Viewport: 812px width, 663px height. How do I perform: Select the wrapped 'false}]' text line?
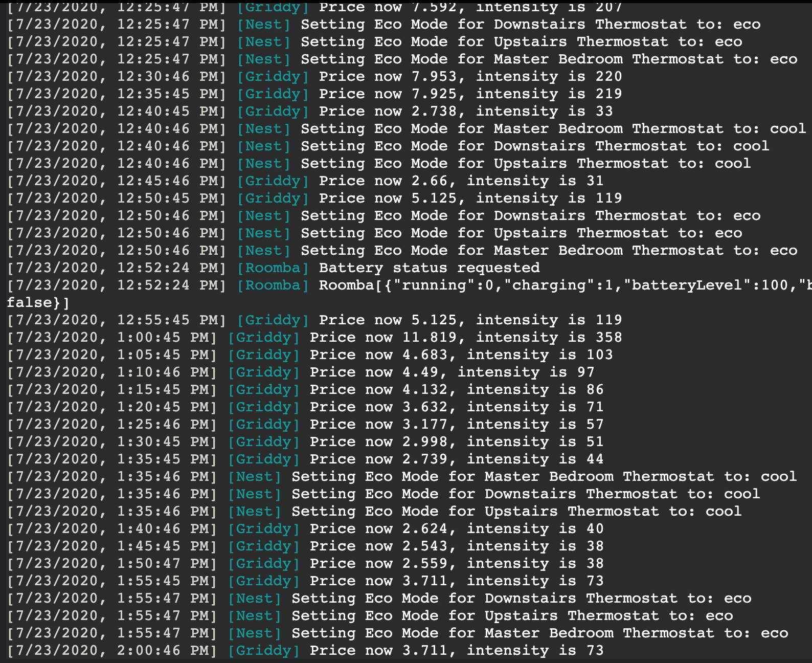click(x=38, y=303)
